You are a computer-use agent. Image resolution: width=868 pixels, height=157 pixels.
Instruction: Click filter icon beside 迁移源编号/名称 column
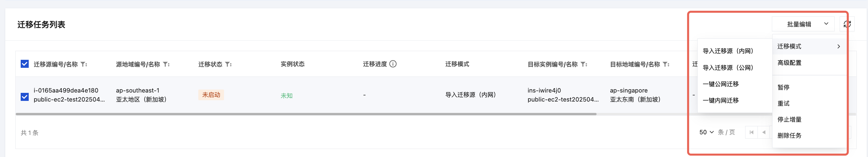[x=83, y=64]
